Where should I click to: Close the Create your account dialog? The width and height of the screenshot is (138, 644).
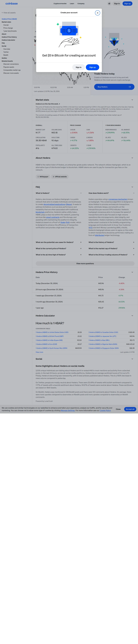pos(97,13)
